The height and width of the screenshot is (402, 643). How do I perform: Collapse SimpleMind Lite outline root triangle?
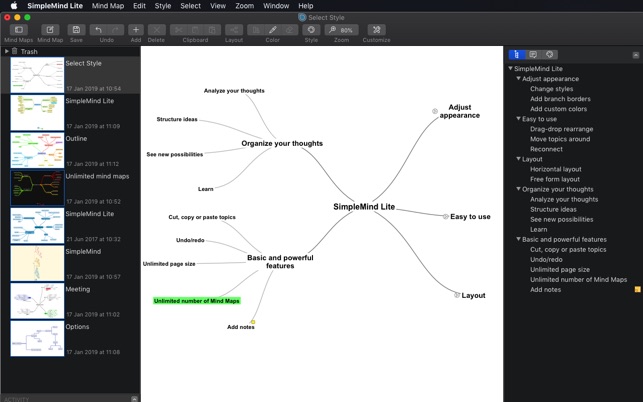[x=510, y=68]
